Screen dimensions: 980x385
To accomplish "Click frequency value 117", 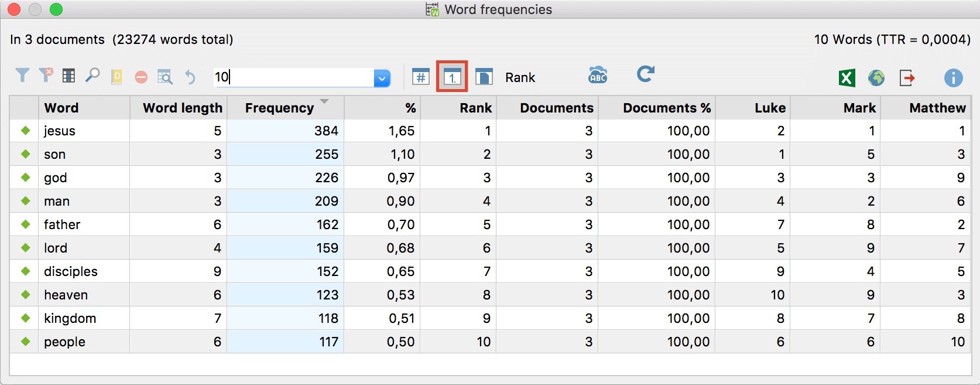I will click(328, 342).
